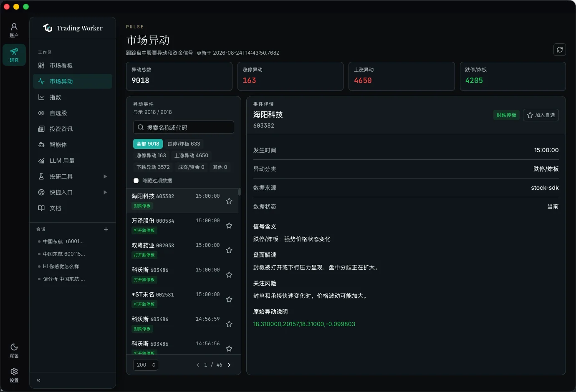Screen dimensions: 576x392
Task: Collapse the sidebar with double-chevron icon
Action: click(x=38, y=380)
